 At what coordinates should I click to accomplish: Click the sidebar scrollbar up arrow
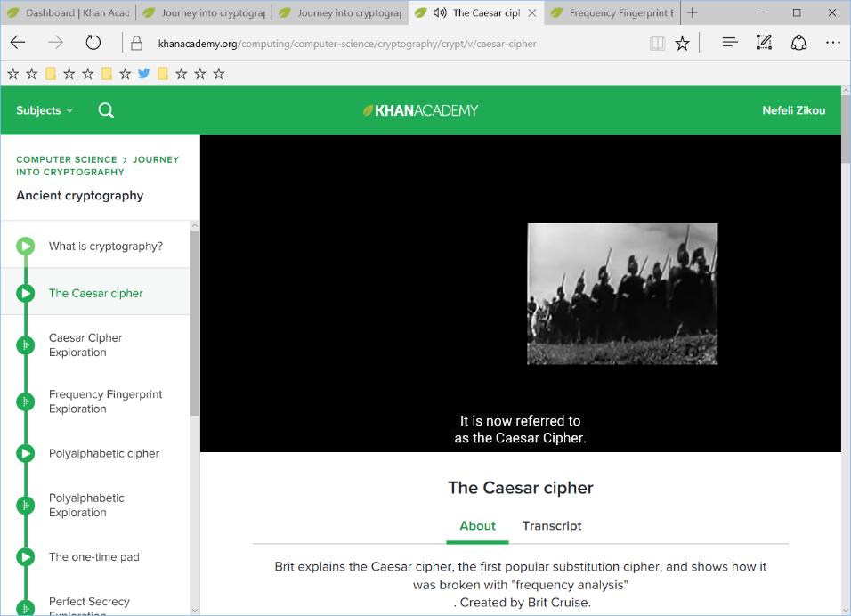(x=195, y=226)
